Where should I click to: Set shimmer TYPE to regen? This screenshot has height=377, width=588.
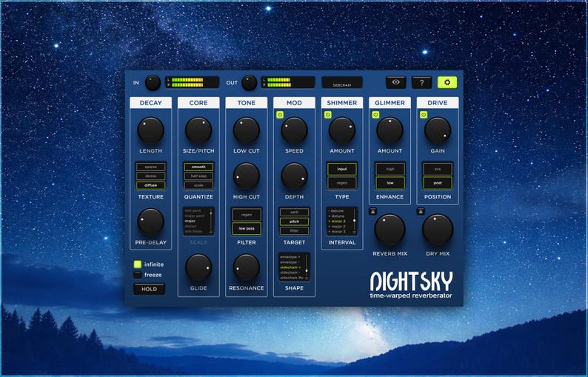(x=342, y=183)
